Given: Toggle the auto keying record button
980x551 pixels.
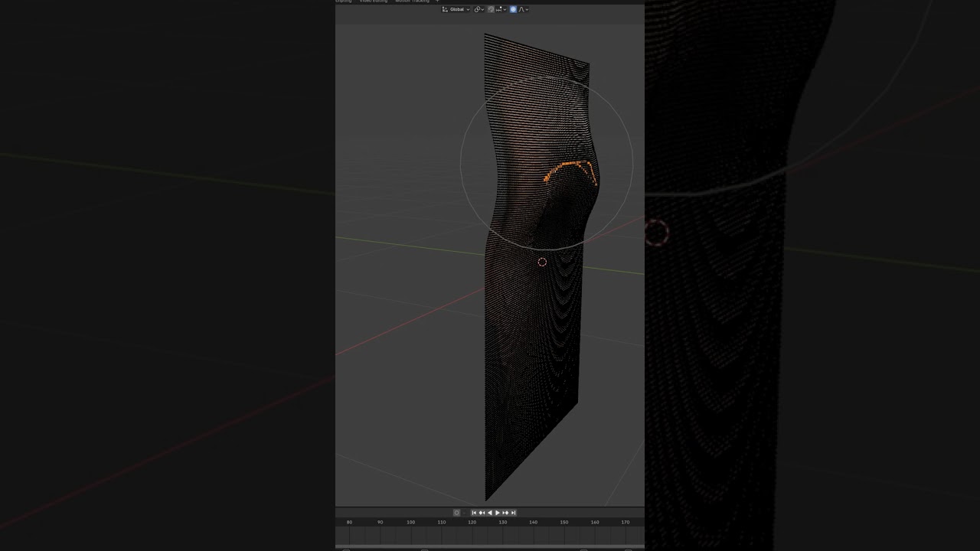Looking at the screenshot, I should (x=456, y=513).
